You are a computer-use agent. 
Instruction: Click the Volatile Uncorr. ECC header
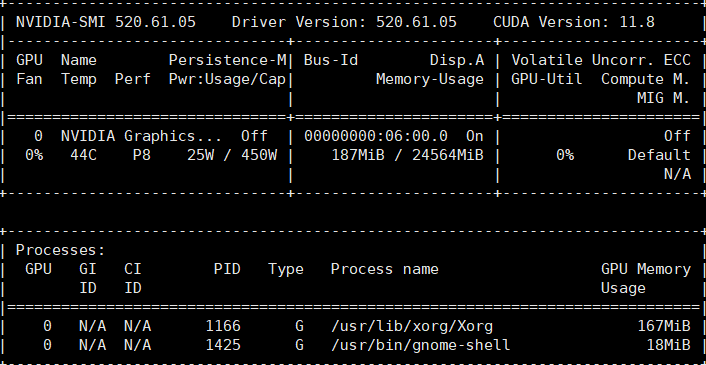click(x=601, y=60)
